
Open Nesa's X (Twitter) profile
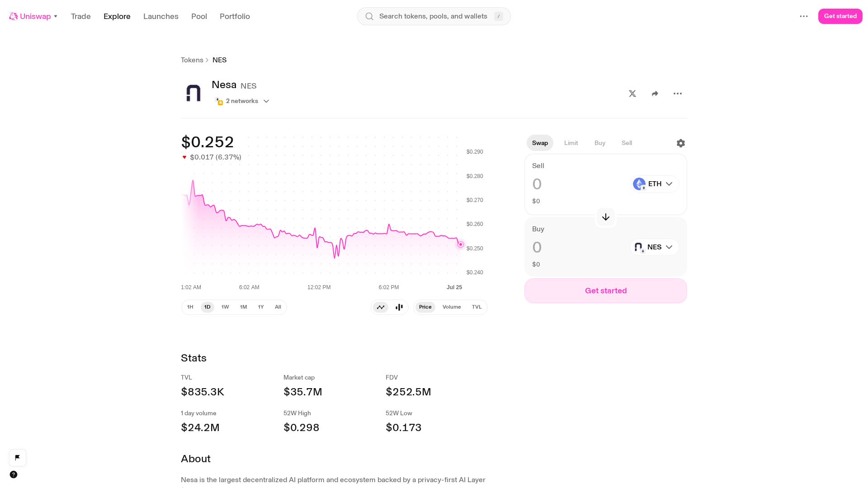pyautogui.click(x=632, y=94)
